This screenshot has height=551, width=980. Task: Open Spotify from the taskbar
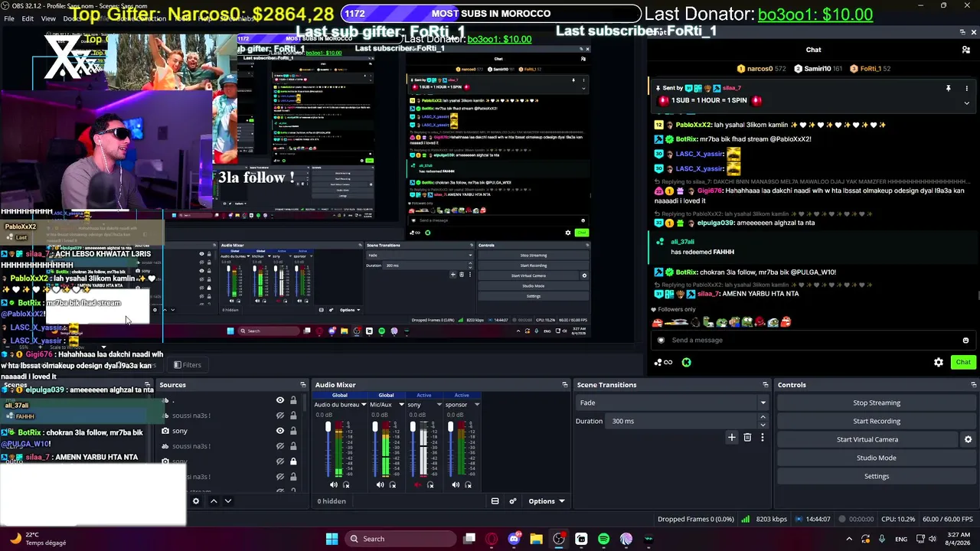603,539
